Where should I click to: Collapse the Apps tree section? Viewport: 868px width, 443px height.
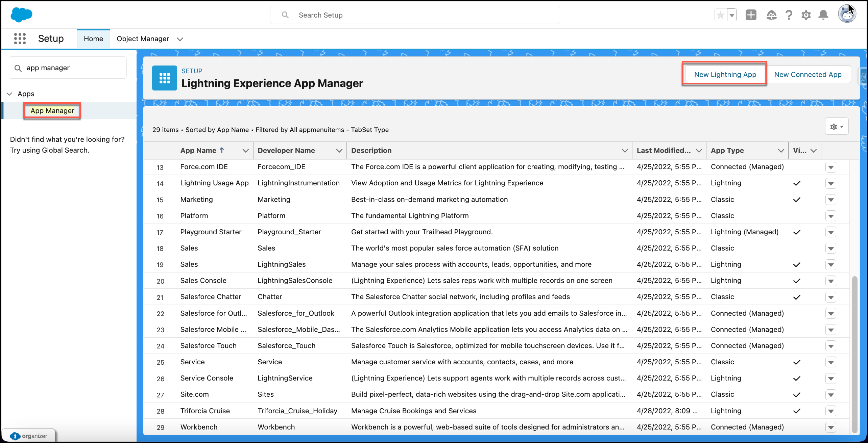tap(10, 94)
